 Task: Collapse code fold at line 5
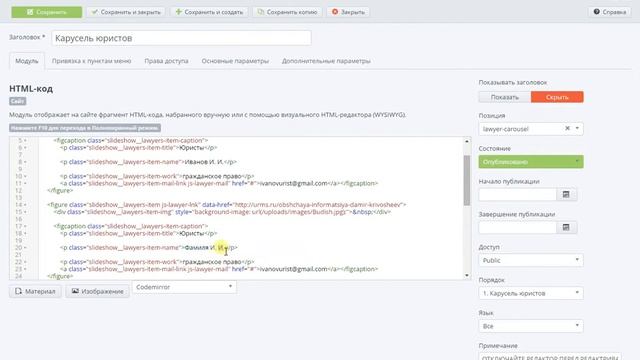tap(25, 140)
